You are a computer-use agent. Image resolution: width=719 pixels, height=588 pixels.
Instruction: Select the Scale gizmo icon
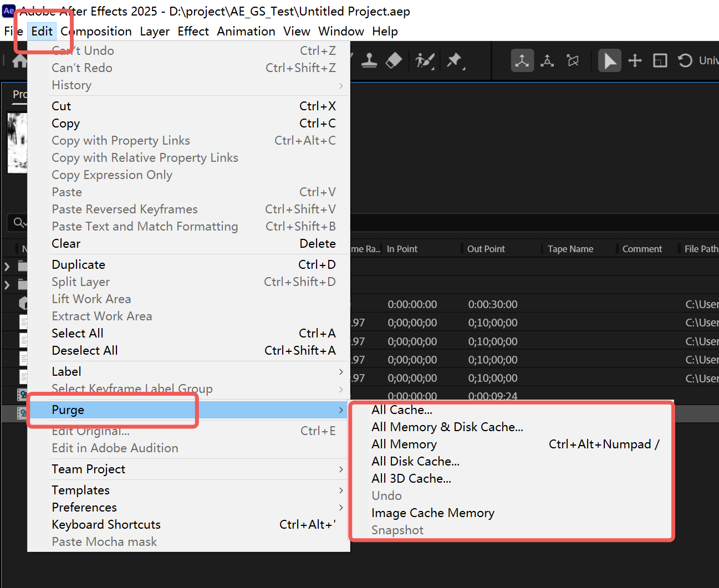660,60
